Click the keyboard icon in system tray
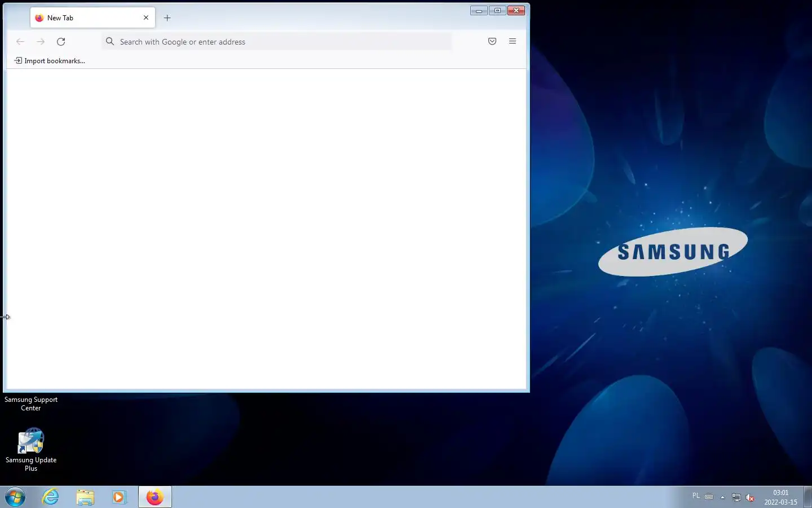 (x=709, y=497)
